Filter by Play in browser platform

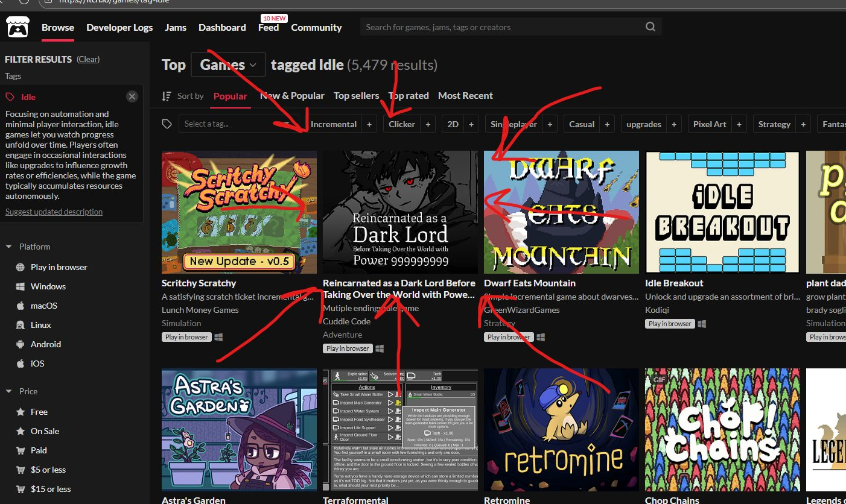pyautogui.click(x=59, y=267)
